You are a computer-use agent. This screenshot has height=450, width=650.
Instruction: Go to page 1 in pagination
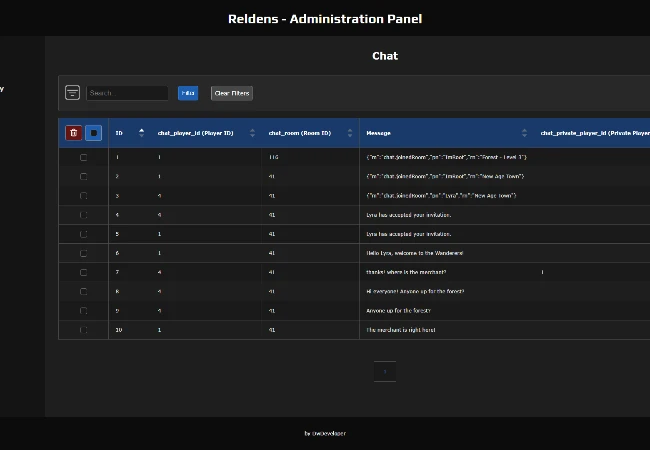pyautogui.click(x=385, y=372)
